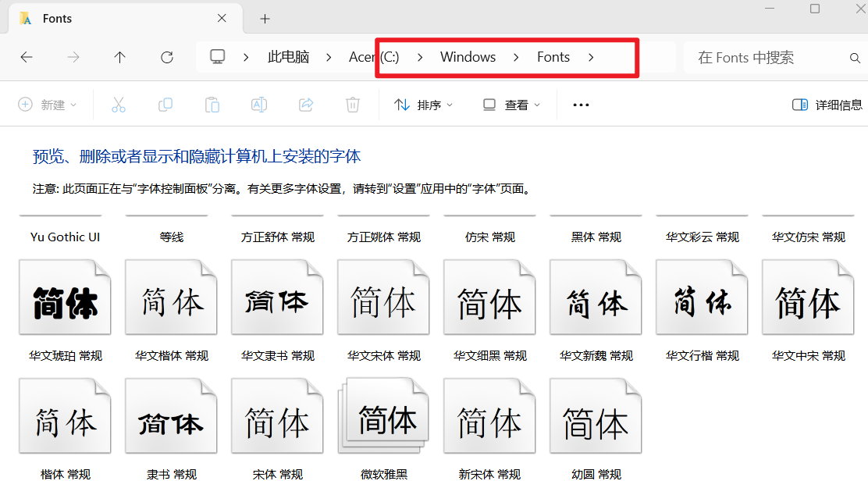Select the 新宋体 常规 font thumbnail
The width and height of the screenshot is (868, 488).
click(x=490, y=416)
